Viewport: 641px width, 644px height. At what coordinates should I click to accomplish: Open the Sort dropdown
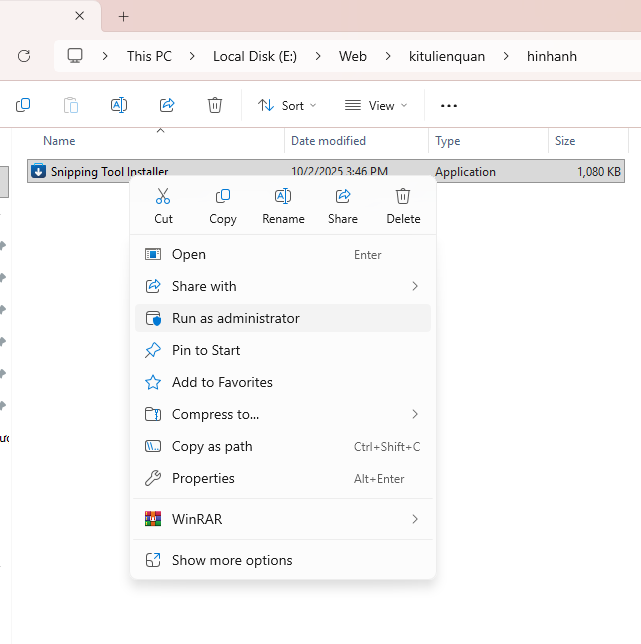point(287,106)
